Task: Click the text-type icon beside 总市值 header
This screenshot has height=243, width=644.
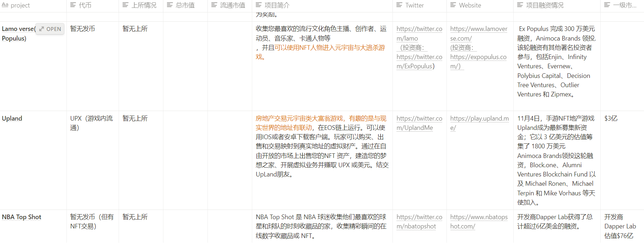Action: [170, 5]
